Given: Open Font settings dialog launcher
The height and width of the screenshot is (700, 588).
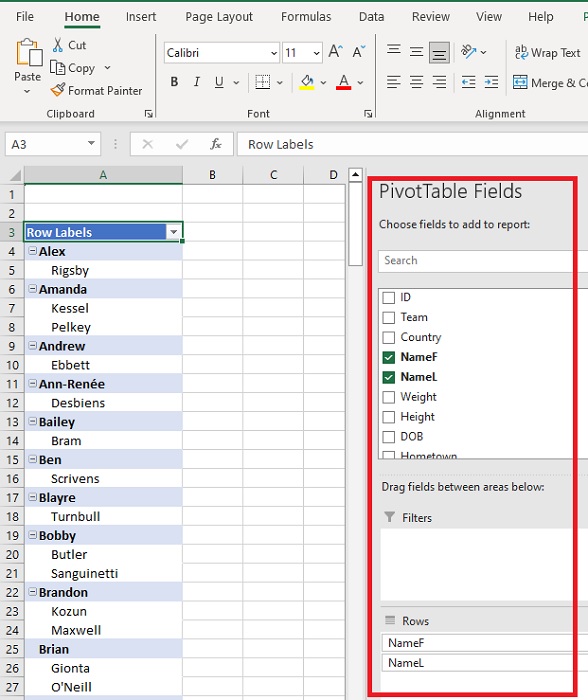Looking at the screenshot, I should (x=368, y=114).
